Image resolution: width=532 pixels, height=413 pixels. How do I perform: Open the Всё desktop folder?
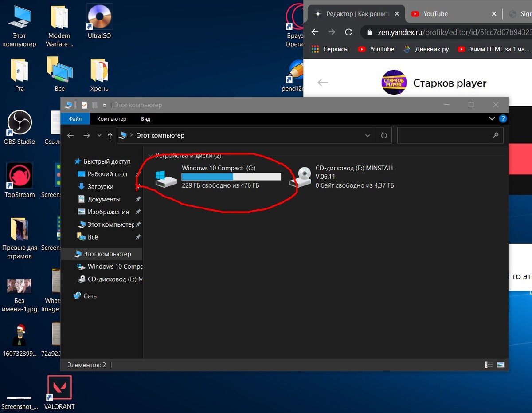pyautogui.click(x=59, y=75)
